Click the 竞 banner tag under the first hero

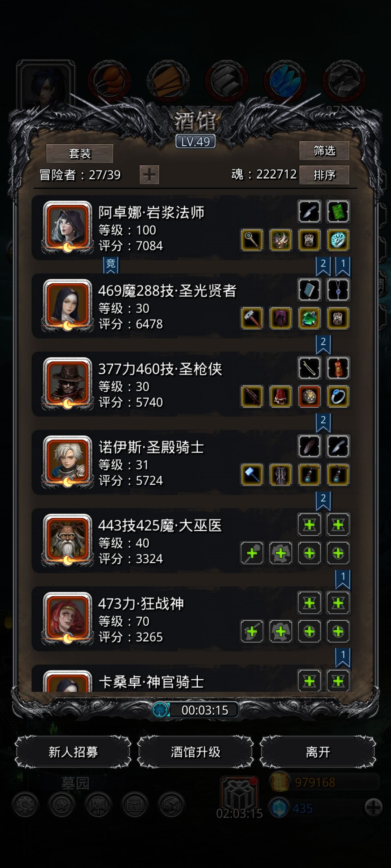(111, 265)
